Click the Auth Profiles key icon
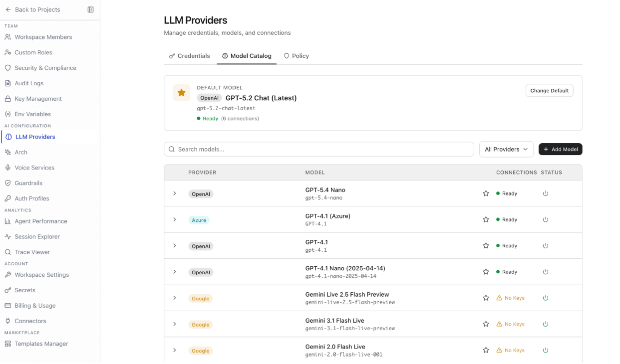The width and height of the screenshot is (620, 364). pos(8,198)
